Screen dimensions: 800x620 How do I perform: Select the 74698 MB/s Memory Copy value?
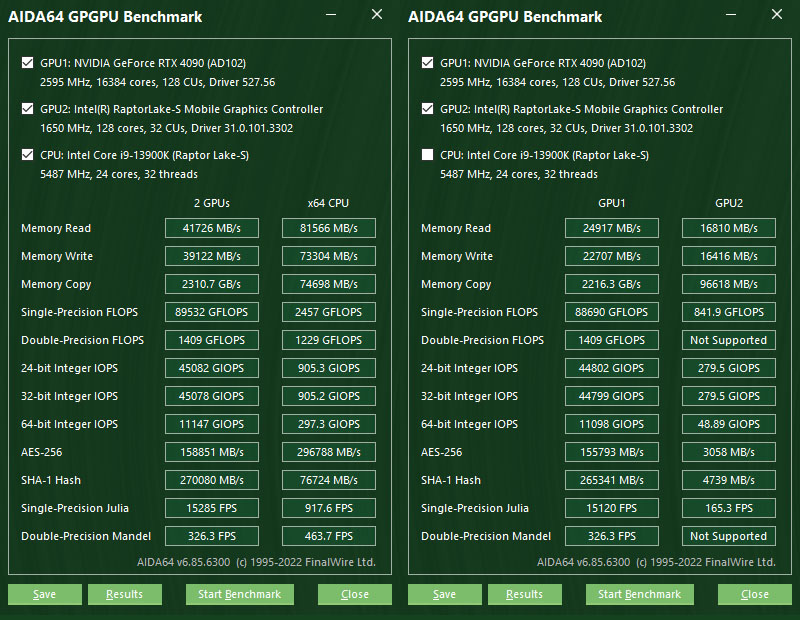[x=329, y=284]
